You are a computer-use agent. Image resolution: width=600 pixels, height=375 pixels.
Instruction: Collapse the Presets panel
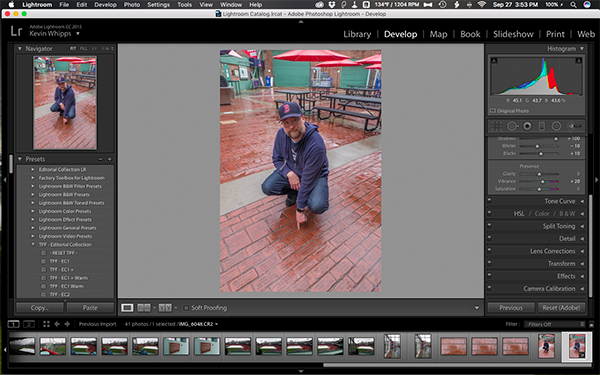pyautogui.click(x=20, y=159)
